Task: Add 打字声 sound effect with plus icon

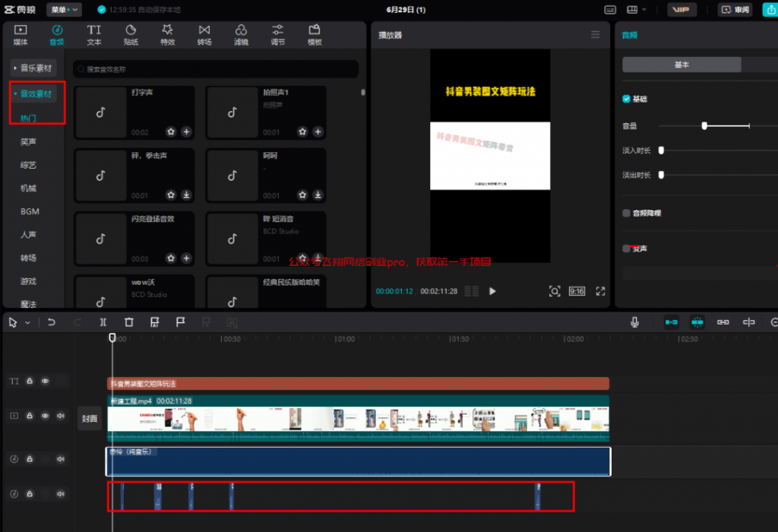Action: [x=187, y=131]
